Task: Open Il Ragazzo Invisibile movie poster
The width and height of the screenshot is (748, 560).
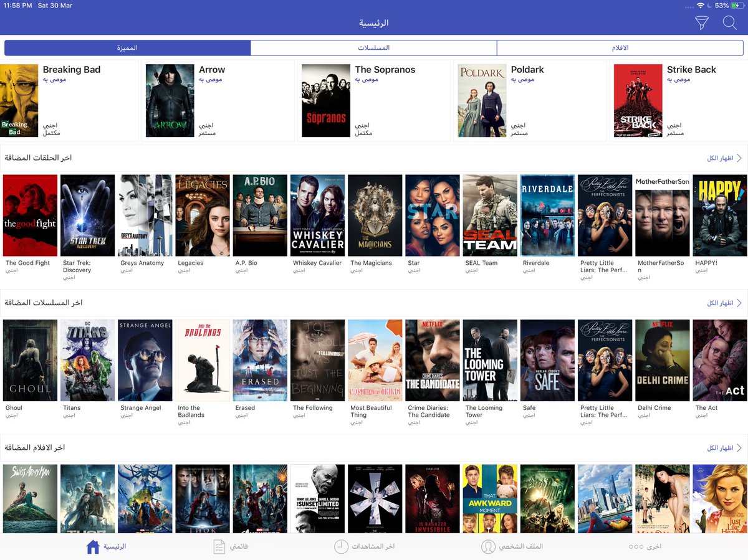Action: [x=433, y=498]
